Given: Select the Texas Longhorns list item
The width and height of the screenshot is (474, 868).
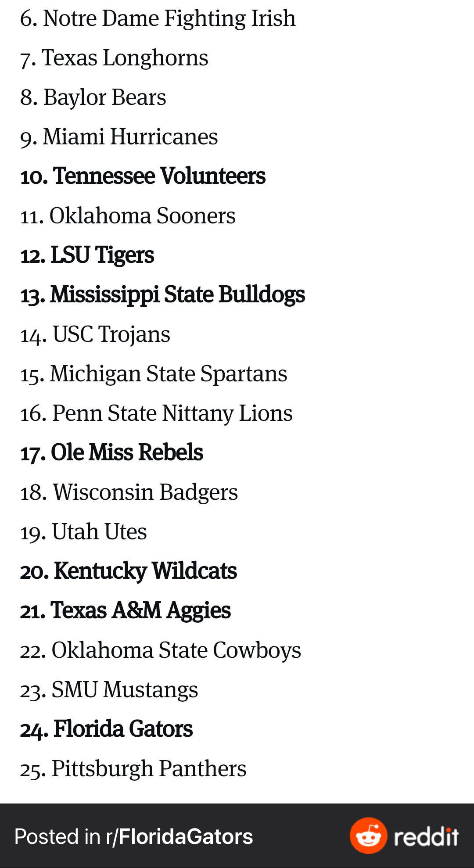Looking at the screenshot, I should tap(114, 58).
